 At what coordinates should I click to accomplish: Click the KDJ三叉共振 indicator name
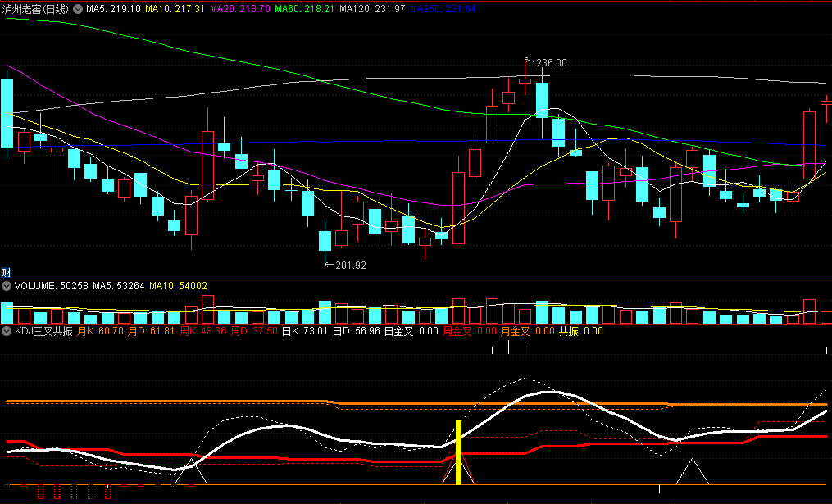click(43, 331)
